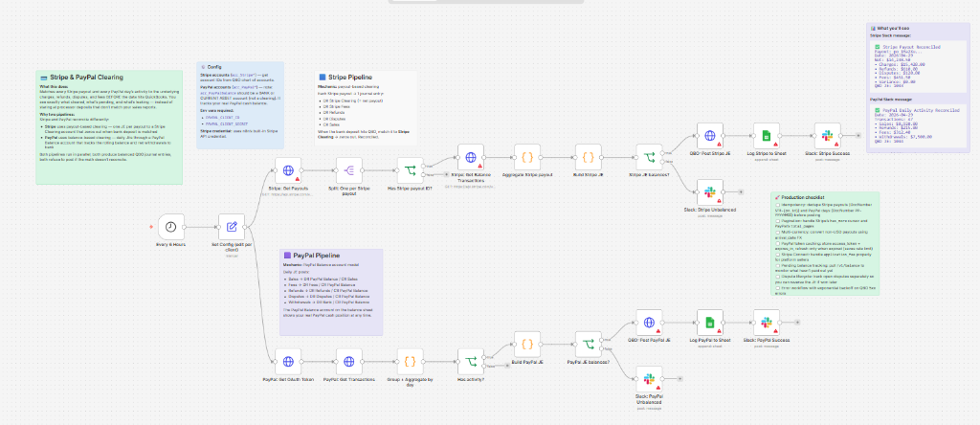Tick the Multi-currency checklist box
This screenshot has width=980, height=425.
tap(778, 232)
